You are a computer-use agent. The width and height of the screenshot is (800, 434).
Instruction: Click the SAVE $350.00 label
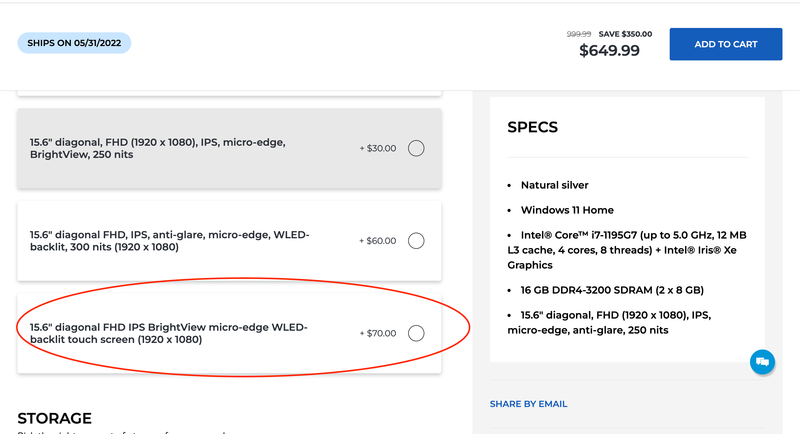click(625, 34)
